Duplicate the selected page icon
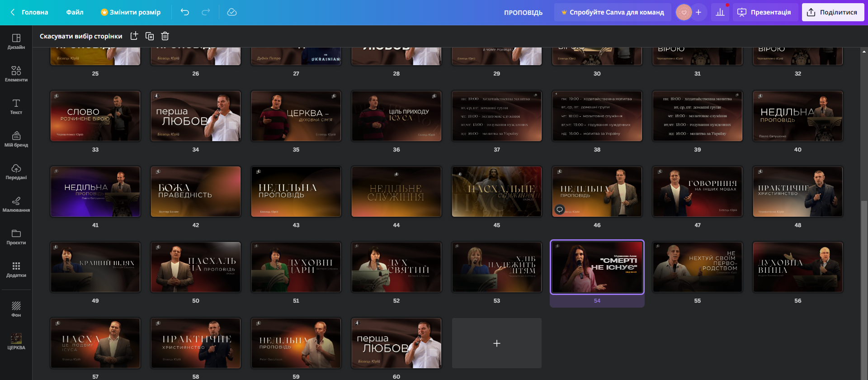This screenshot has width=868, height=380. [x=150, y=36]
